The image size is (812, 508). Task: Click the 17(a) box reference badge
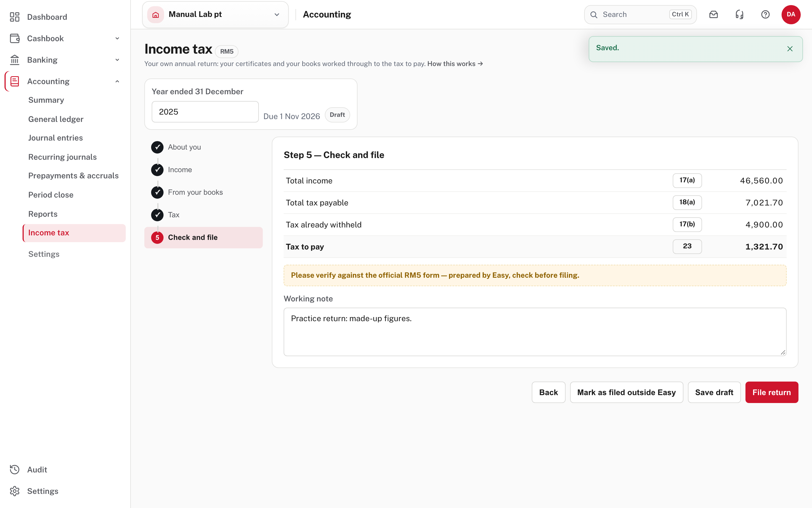point(687,180)
